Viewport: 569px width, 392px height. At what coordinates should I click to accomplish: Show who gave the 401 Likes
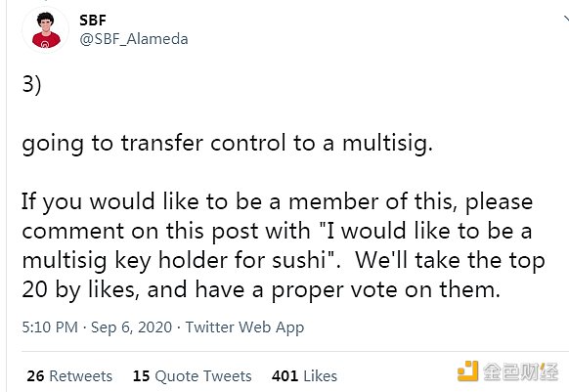point(304,376)
